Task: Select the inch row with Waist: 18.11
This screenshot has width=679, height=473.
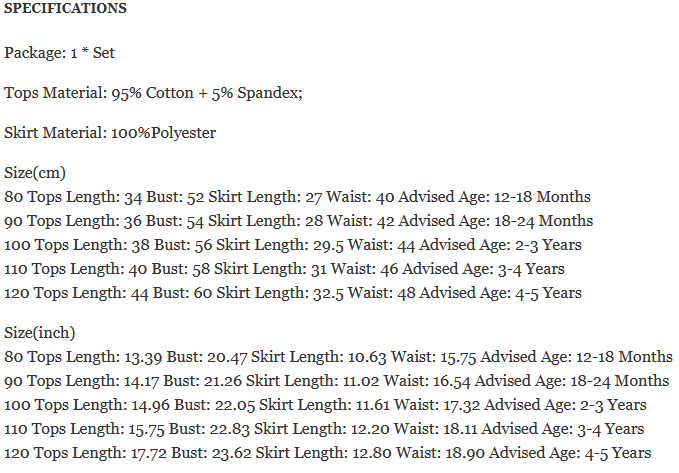Action: point(324,429)
